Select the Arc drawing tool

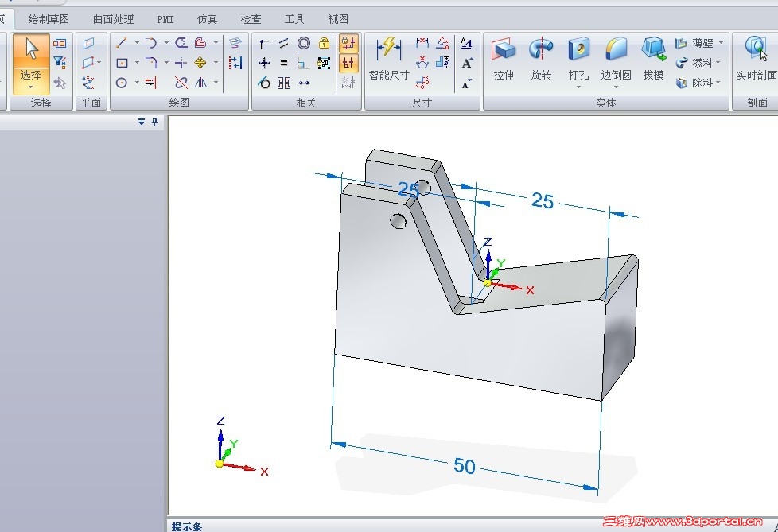(151, 43)
